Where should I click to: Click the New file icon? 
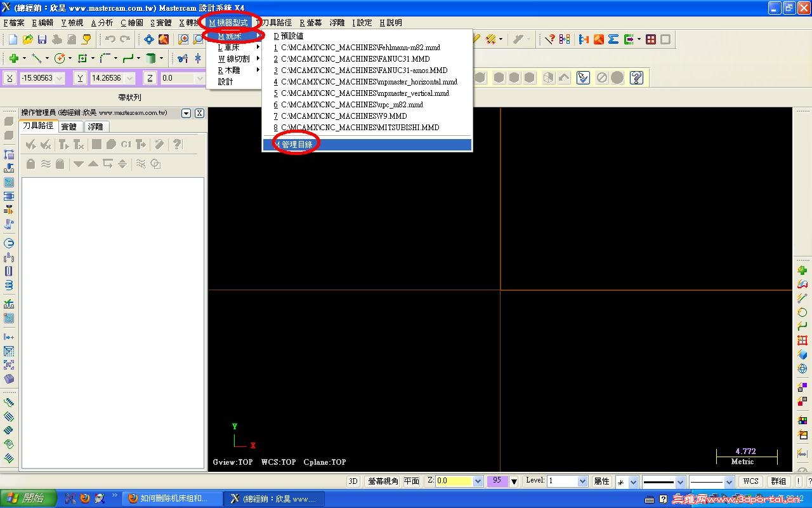coord(13,39)
